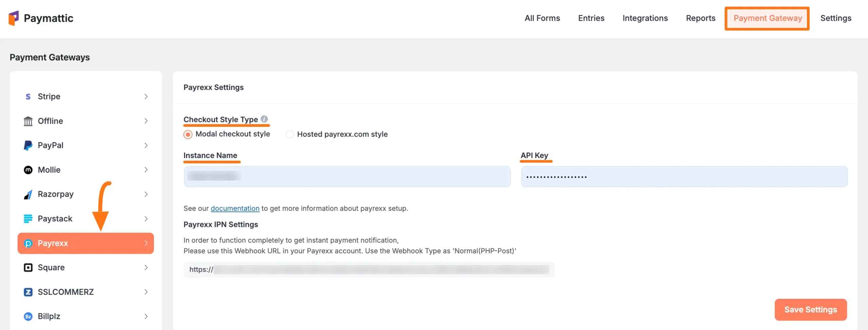Image resolution: width=868 pixels, height=330 pixels.
Task: Click the Billplz gateway icon
Action: [x=28, y=316]
